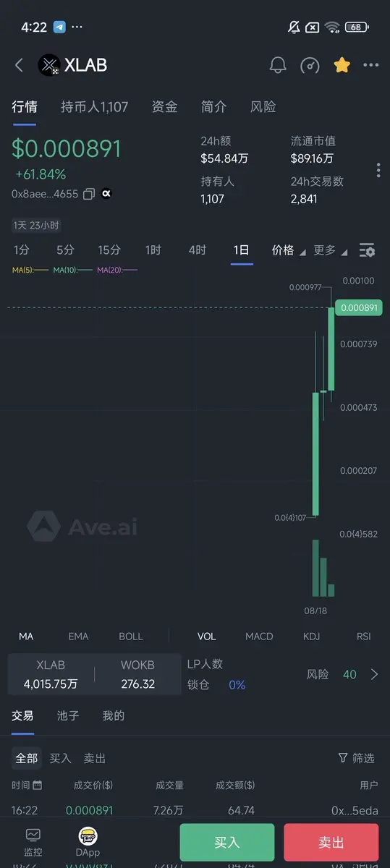This screenshot has width=390, height=868.
Task: Expand the 更多 timeframe dropdown
Action: click(331, 250)
